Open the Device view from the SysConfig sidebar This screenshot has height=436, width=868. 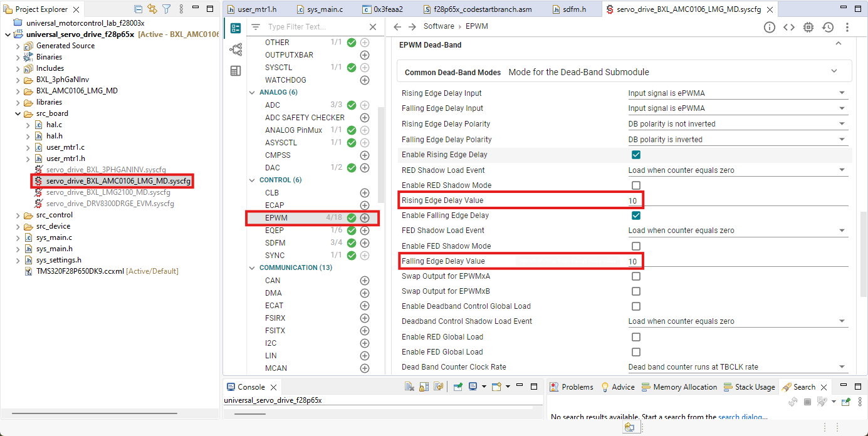click(236, 49)
